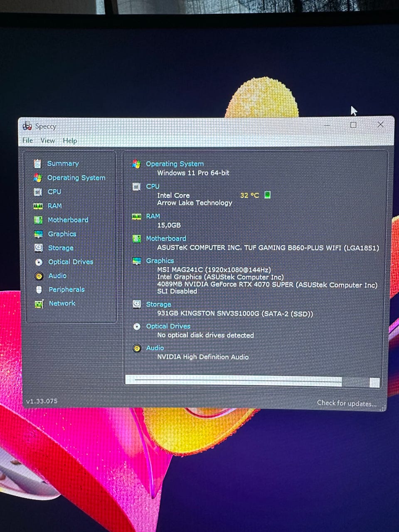The width and height of the screenshot is (399, 532).
Task: Open the File menu
Action: click(x=27, y=140)
